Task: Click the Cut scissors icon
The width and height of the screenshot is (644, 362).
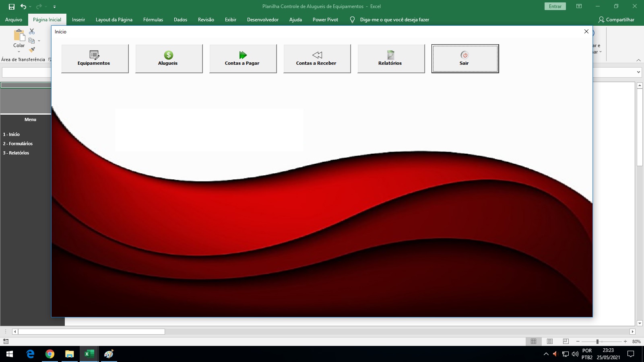Action: tap(32, 31)
